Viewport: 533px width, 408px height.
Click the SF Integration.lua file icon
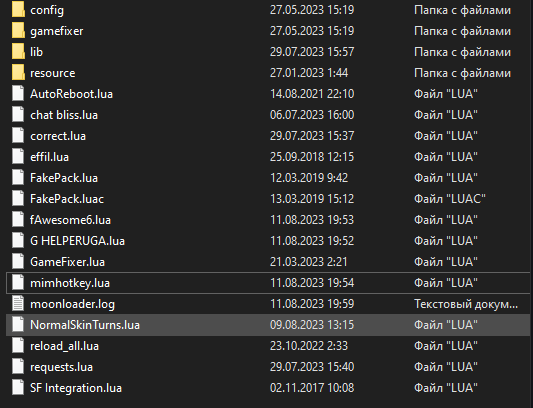[18, 388]
